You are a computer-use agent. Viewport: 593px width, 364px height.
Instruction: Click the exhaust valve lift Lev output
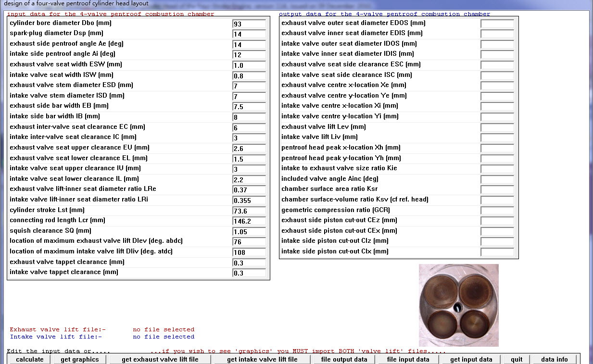(497, 127)
